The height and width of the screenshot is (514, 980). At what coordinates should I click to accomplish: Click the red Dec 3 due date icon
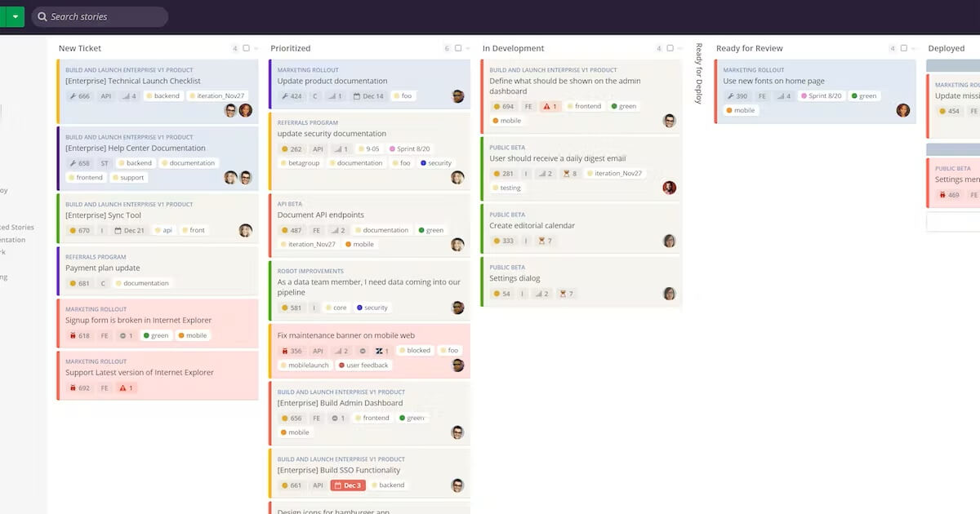click(348, 485)
